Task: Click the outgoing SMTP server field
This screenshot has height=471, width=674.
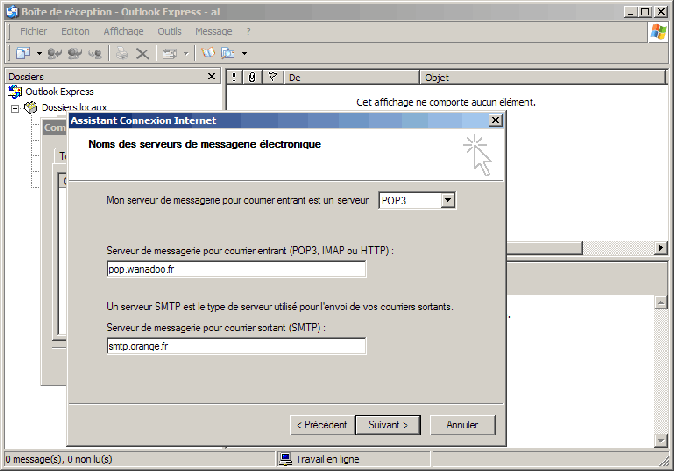Action: [x=236, y=346]
